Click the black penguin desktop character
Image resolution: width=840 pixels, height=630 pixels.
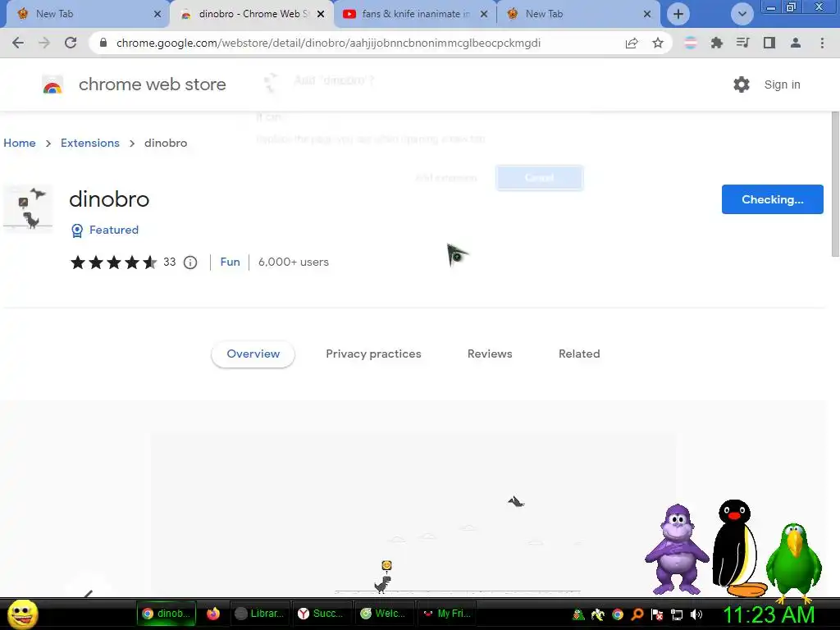739,549
